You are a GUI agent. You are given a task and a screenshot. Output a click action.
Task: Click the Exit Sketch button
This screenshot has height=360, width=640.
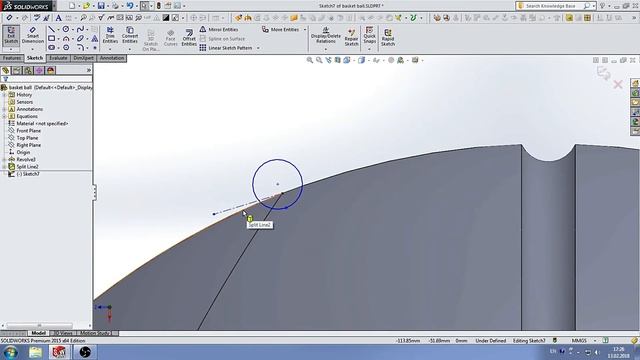point(11,35)
